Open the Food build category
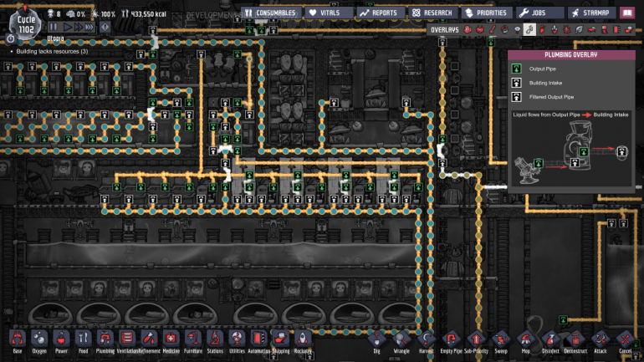 84,341
